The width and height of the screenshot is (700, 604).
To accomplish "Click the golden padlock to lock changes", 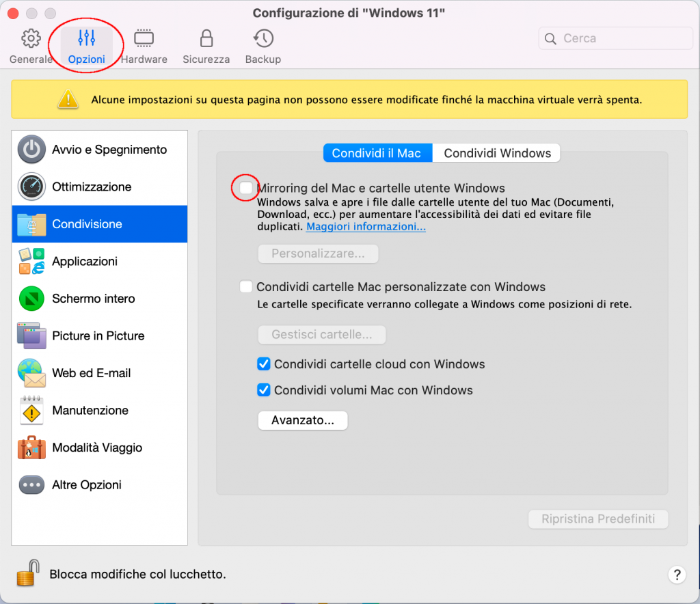I will pos(28,573).
